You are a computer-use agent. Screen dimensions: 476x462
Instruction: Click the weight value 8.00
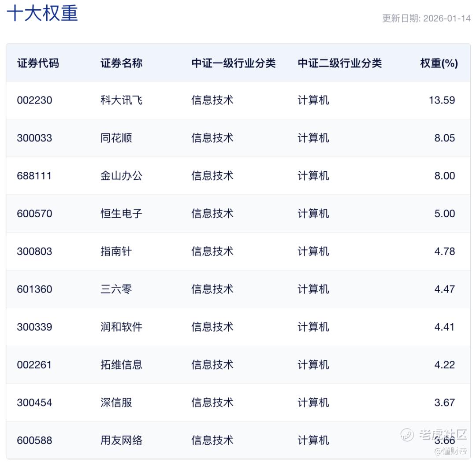click(444, 176)
